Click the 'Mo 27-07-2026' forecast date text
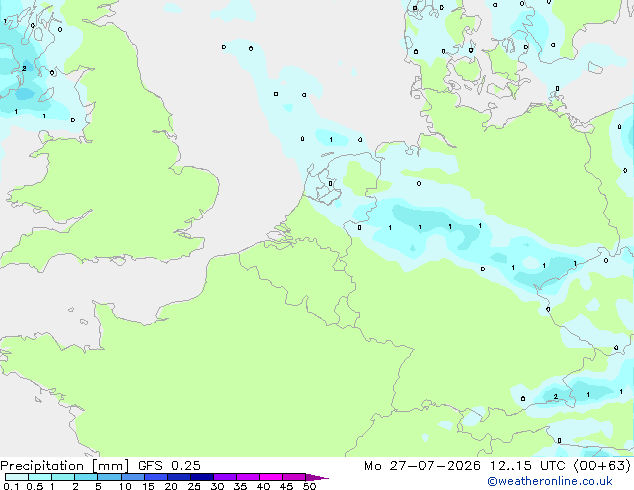Viewport: 634px width, 490px height. (422, 466)
